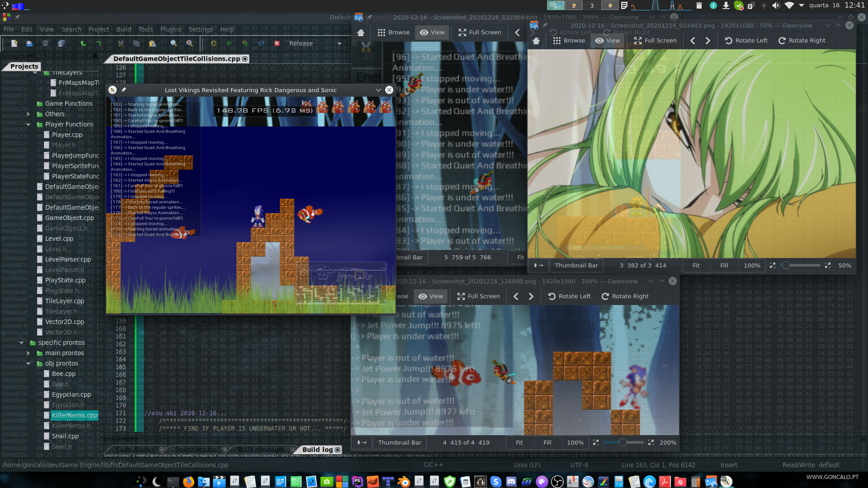Open KillerNemo.cpp in the Projects tree

(x=74, y=415)
